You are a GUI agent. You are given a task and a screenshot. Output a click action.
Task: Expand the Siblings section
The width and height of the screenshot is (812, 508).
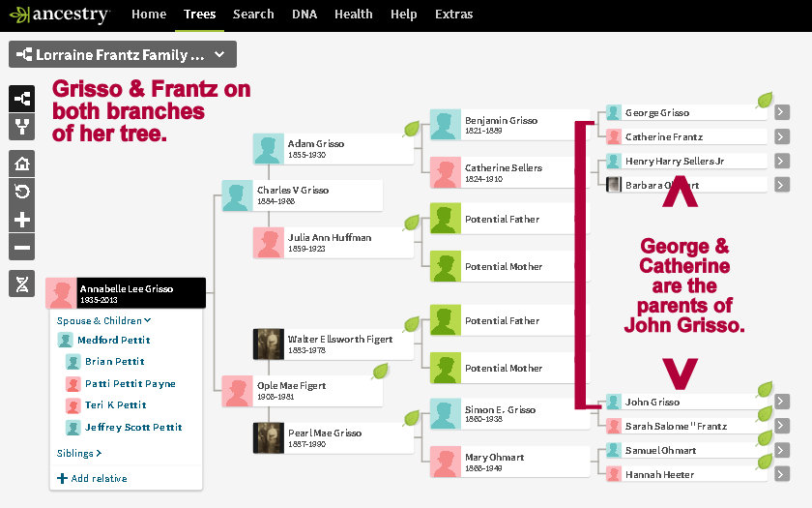[x=79, y=453]
